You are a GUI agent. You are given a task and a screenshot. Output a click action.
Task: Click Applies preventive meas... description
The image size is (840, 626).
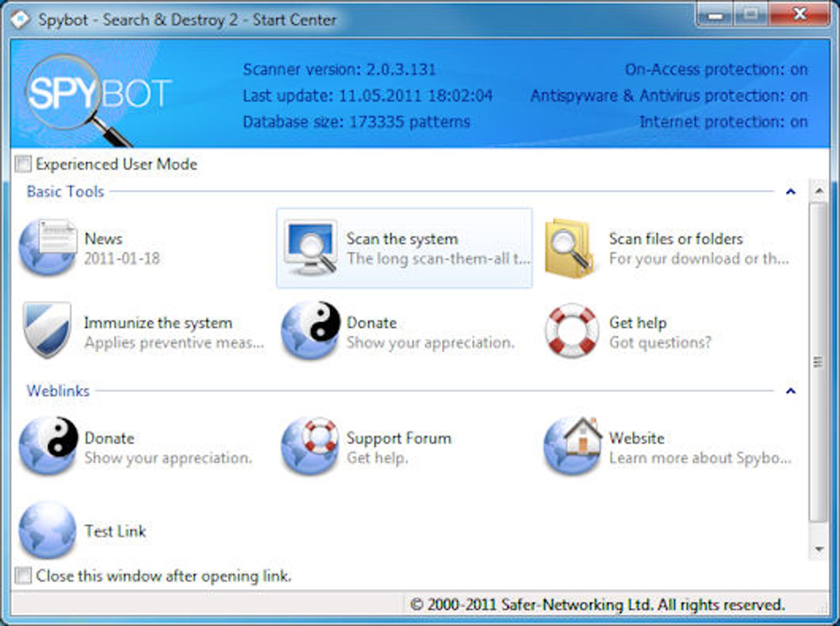174,343
